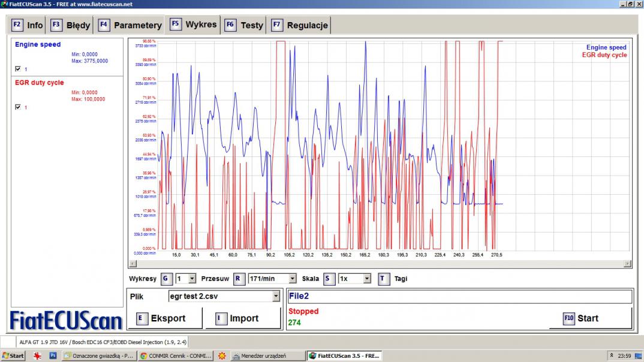Open the Przesuw 171/min speed dropdown
Screen dimensions: 644x362
pos(293,279)
